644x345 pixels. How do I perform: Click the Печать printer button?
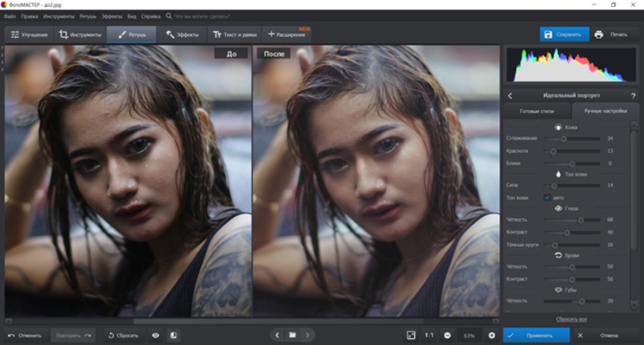[611, 34]
